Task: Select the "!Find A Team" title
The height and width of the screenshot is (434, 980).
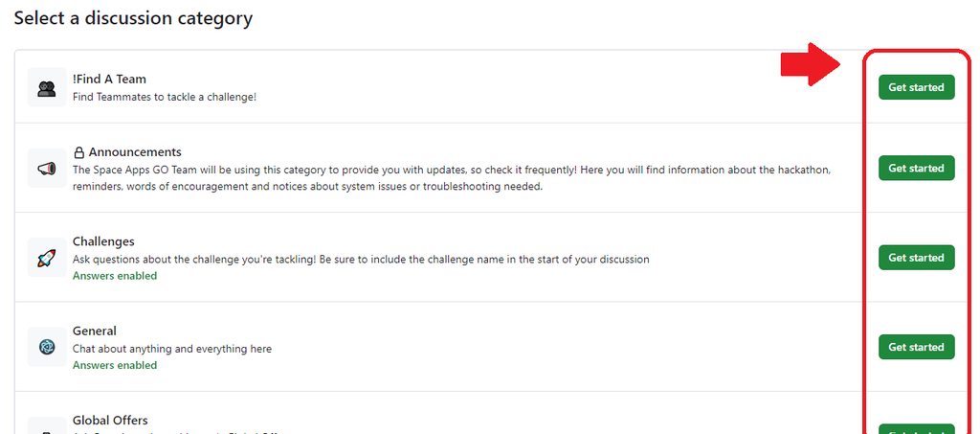Action: [109, 79]
